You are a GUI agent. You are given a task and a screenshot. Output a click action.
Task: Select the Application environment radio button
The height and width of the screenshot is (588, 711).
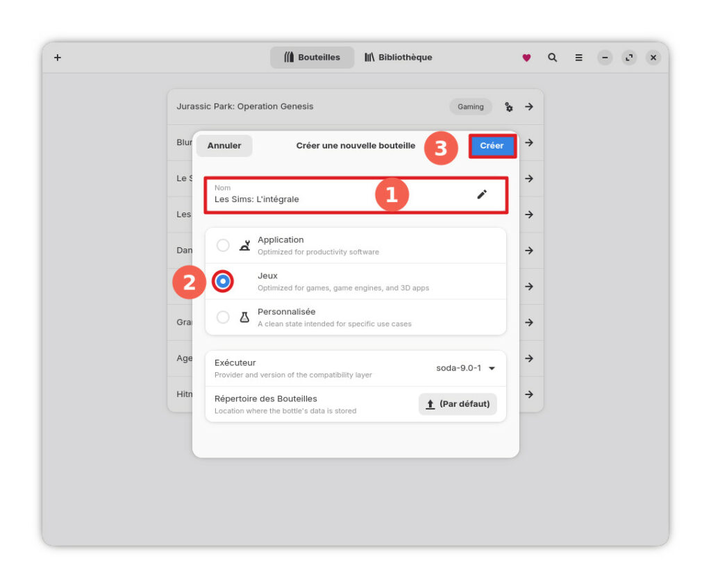[223, 245]
